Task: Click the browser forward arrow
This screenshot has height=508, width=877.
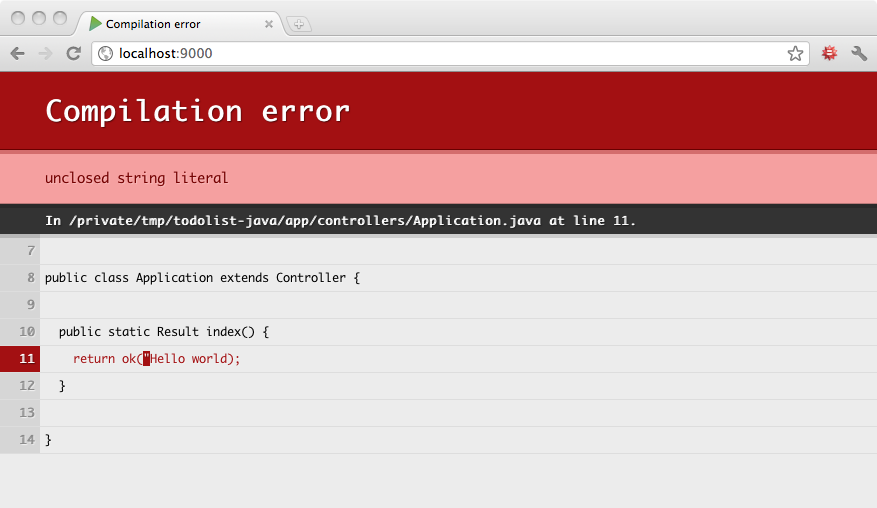Action: [45, 54]
